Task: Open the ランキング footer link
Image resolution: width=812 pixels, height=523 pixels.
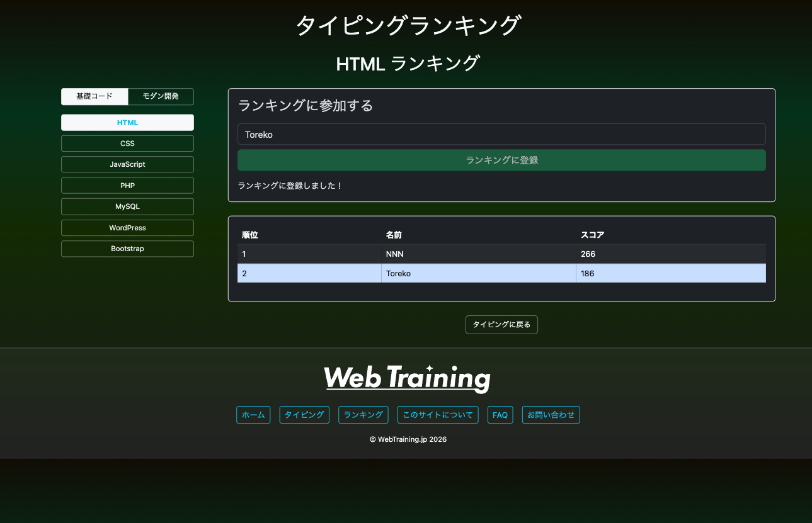Action: click(363, 415)
